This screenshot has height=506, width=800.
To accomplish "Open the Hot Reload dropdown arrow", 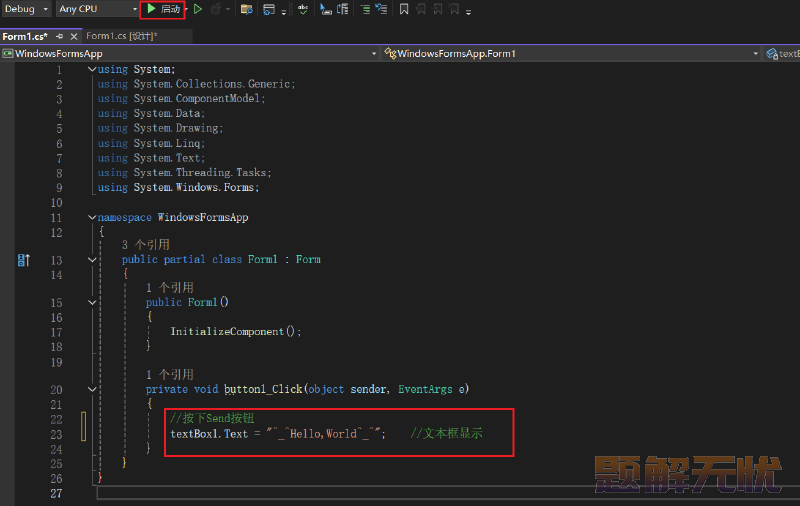I will (x=228, y=9).
